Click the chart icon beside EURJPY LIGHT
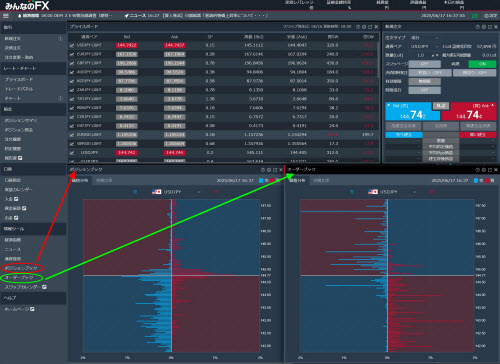 pyautogui.click(x=72, y=54)
